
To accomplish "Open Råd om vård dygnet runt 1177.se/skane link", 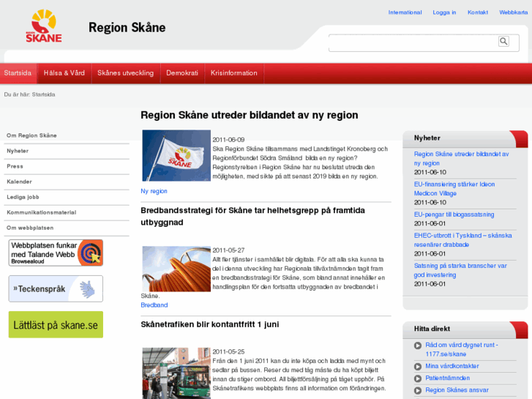I will 462,349.
